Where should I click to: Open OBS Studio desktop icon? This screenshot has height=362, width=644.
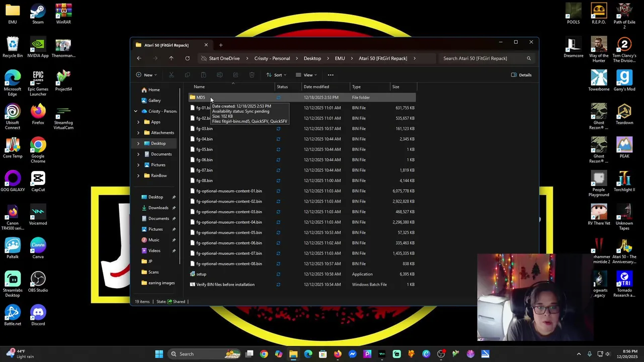(38, 282)
